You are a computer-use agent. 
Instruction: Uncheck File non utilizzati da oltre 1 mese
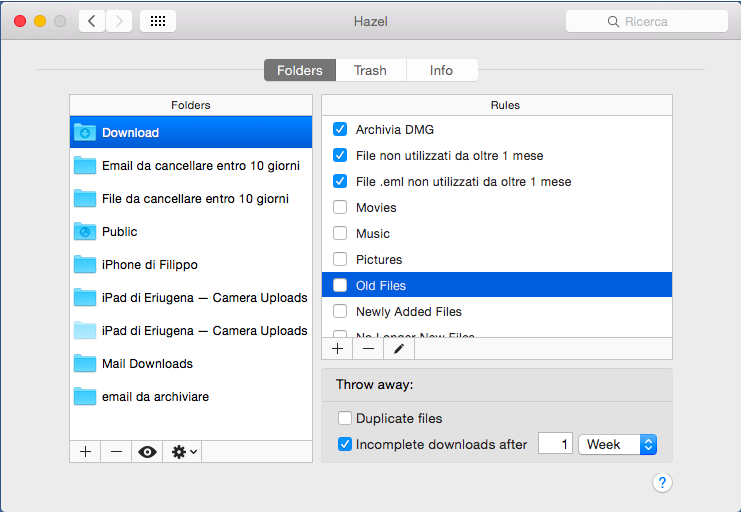tap(340, 155)
